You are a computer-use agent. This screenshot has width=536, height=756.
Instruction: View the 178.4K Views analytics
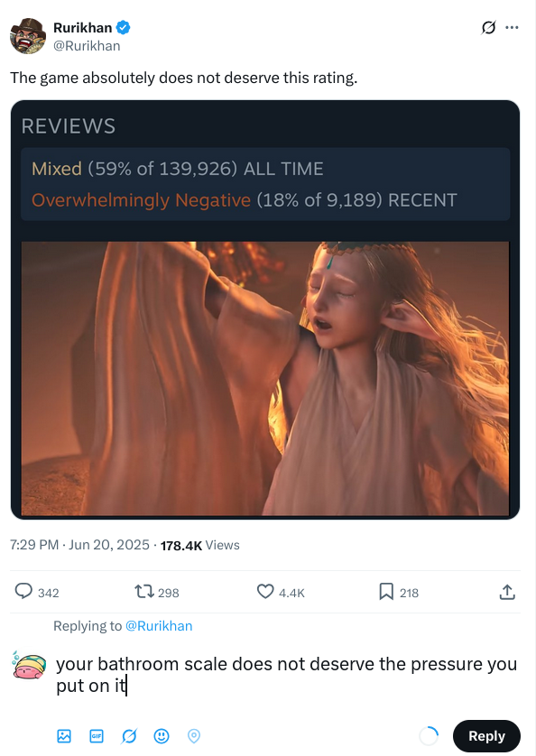[x=199, y=545]
